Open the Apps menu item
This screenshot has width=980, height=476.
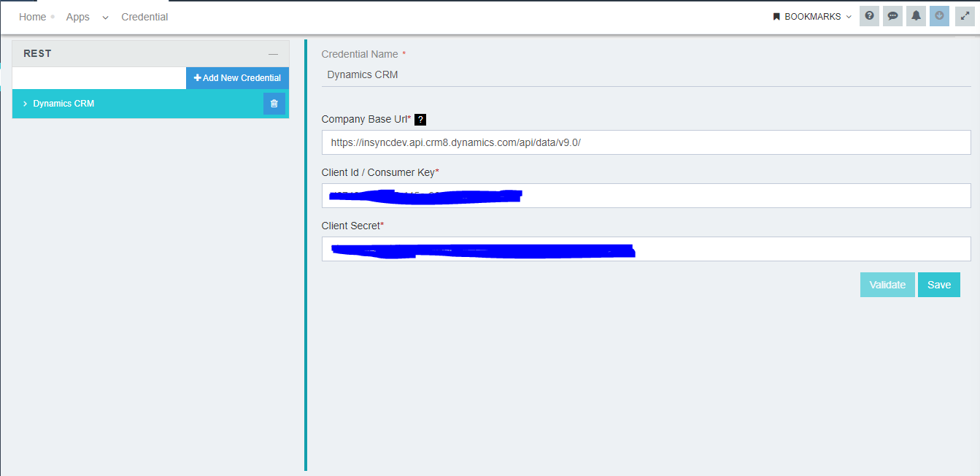point(78,17)
